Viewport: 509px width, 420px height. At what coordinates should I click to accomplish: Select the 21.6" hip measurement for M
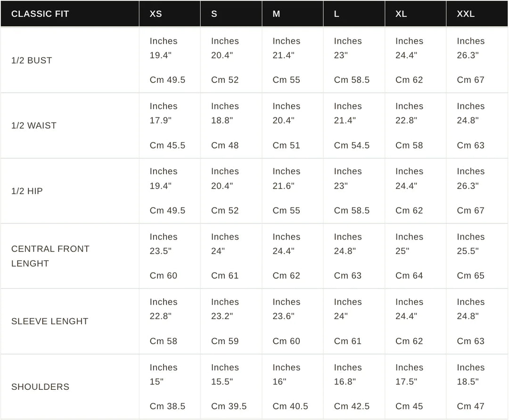click(283, 186)
